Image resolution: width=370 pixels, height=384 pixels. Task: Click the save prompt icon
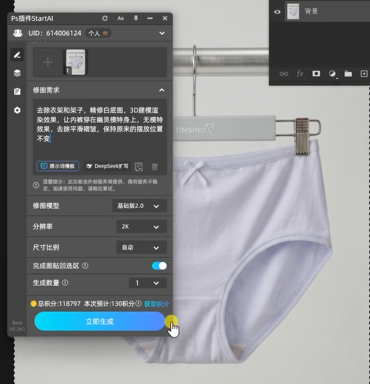click(x=139, y=167)
